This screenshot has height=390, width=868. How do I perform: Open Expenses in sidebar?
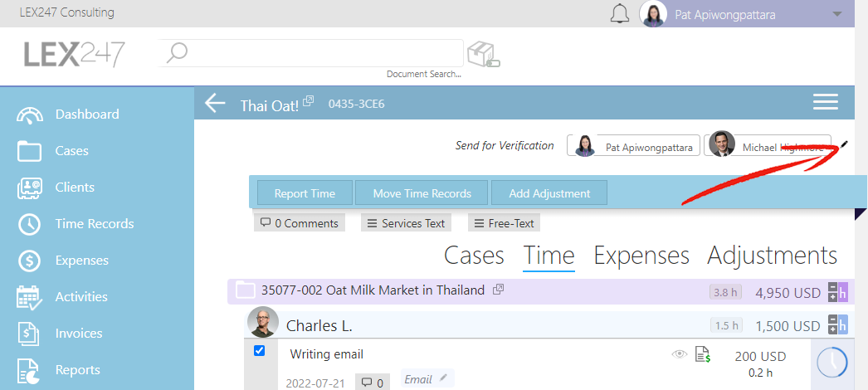pyautogui.click(x=82, y=260)
